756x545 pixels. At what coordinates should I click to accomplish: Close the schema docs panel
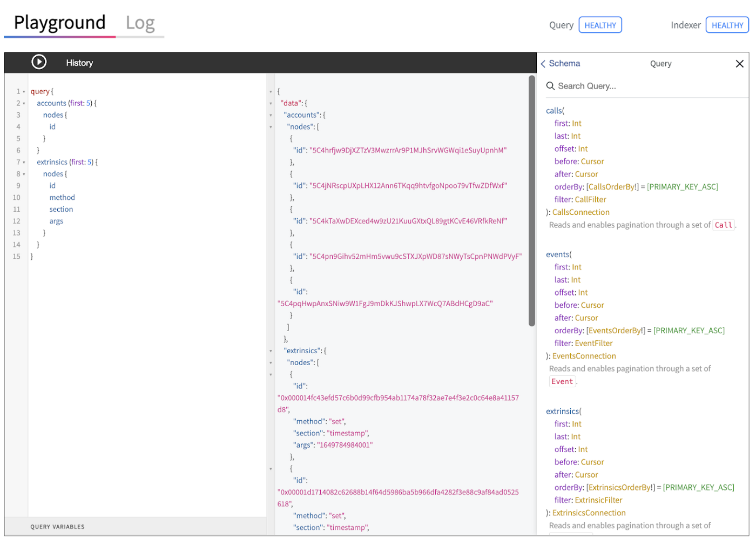[x=739, y=64]
